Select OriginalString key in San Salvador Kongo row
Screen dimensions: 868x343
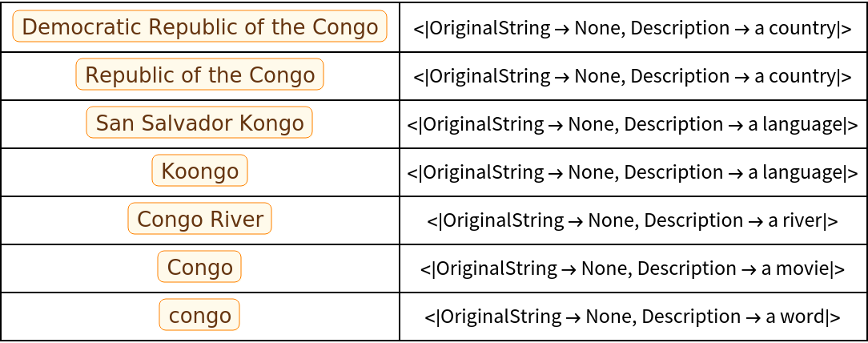pyautogui.click(x=483, y=125)
